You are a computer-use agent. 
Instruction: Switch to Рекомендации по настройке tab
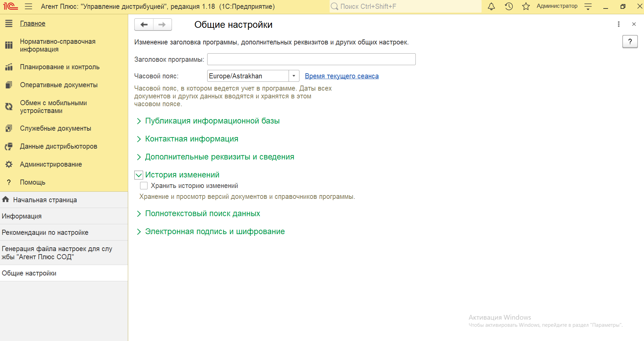tap(64, 232)
